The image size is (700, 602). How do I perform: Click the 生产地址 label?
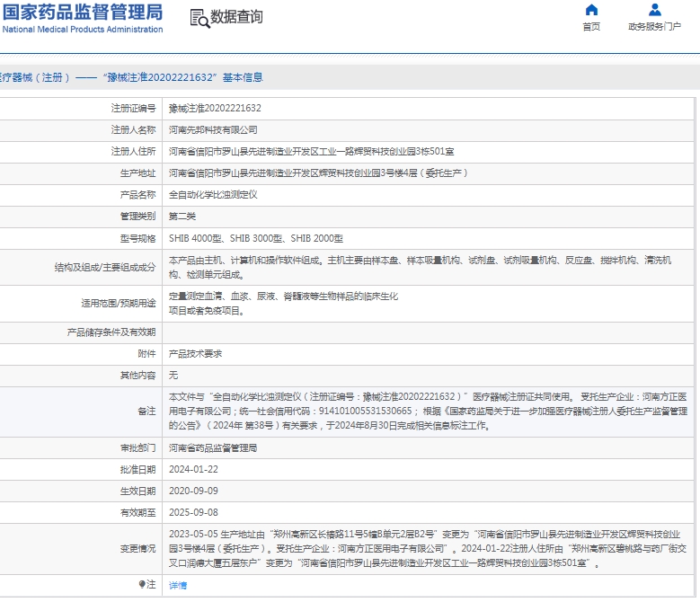point(138,173)
